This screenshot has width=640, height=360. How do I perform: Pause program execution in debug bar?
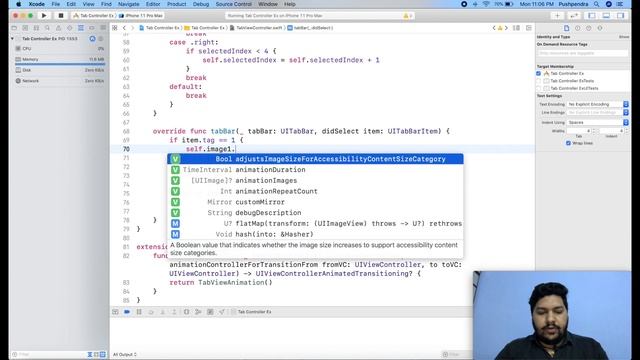(139, 312)
